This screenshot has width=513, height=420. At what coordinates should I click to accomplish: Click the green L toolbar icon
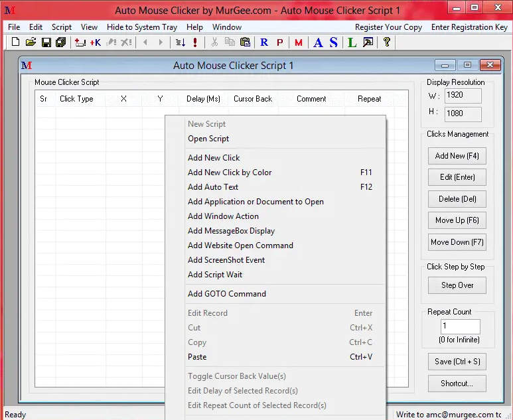tap(352, 42)
